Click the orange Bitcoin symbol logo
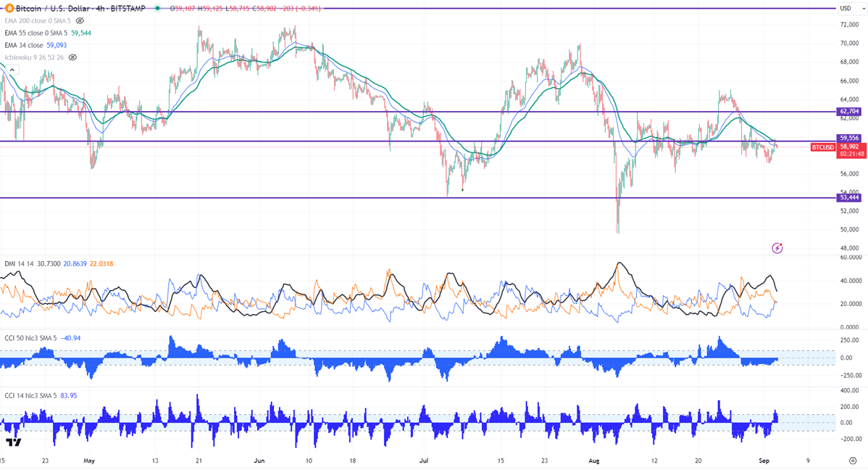The height and width of the screenshot is (470, 868). click(9, 8)
